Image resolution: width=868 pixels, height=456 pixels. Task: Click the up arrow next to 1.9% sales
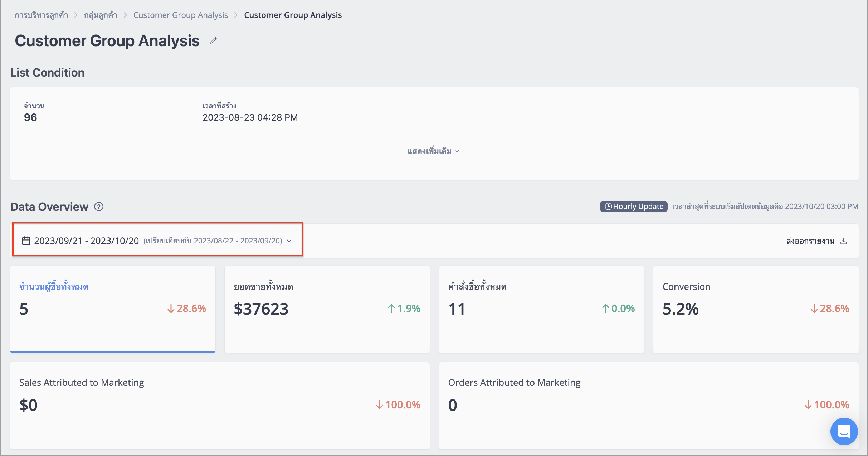(391, 309)
